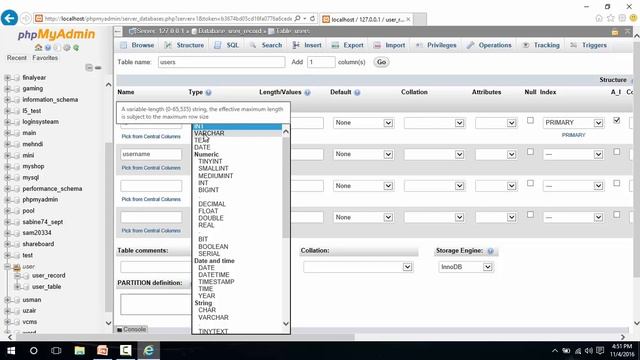Viewport: 640px width, 360px height.
Task: Tick Null checkbox in third column row
Action: (x=530, y=183)
